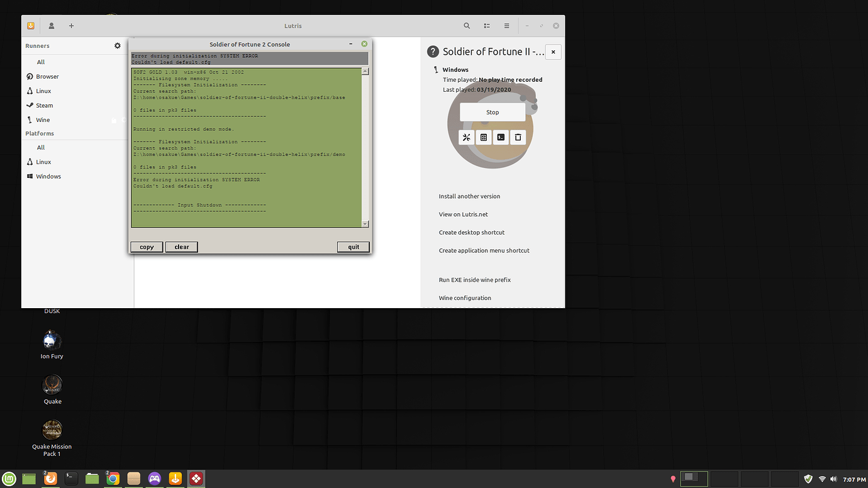Switch to the third workspace
The height and width of the screenshot is (488, 868).
[754, 479]
